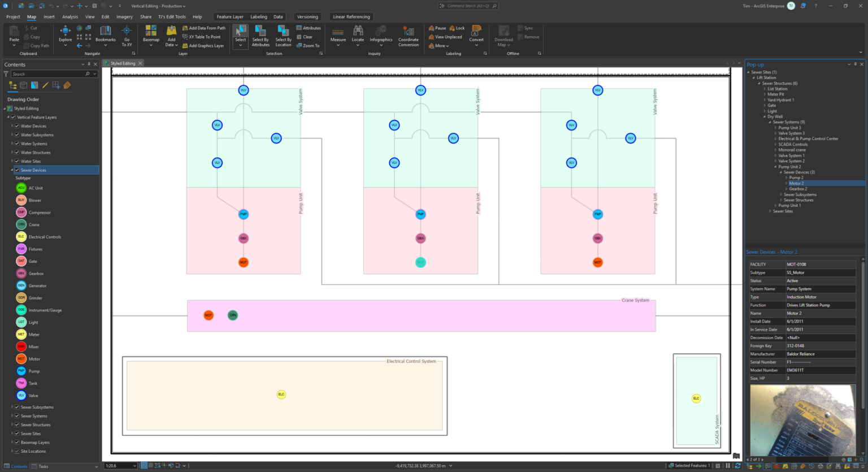Expand Pump Unit 1 in Pop-up tree
Viewport: 868px width, 472px height.
pos(775,206)
